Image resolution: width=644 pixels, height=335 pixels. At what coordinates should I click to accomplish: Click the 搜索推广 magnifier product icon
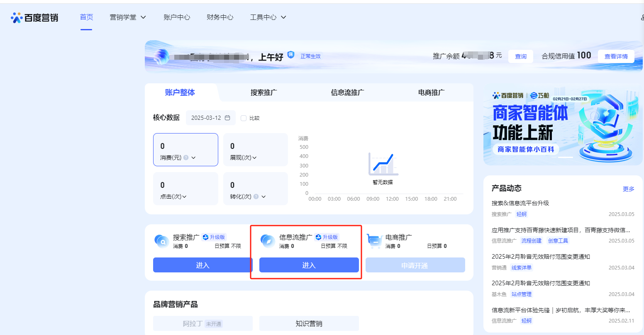161,241
